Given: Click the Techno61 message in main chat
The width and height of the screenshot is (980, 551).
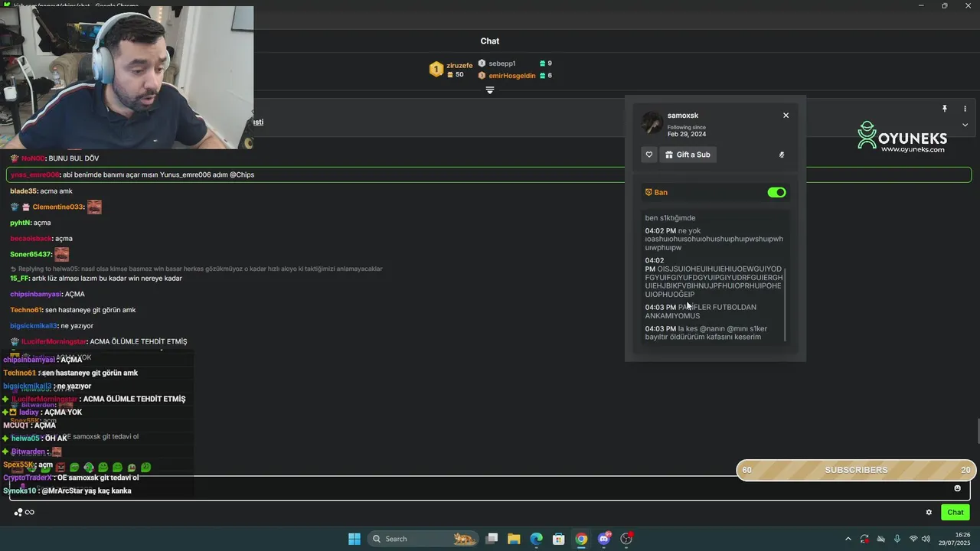Looking at the screenshot, I should (x=73, y=310).
